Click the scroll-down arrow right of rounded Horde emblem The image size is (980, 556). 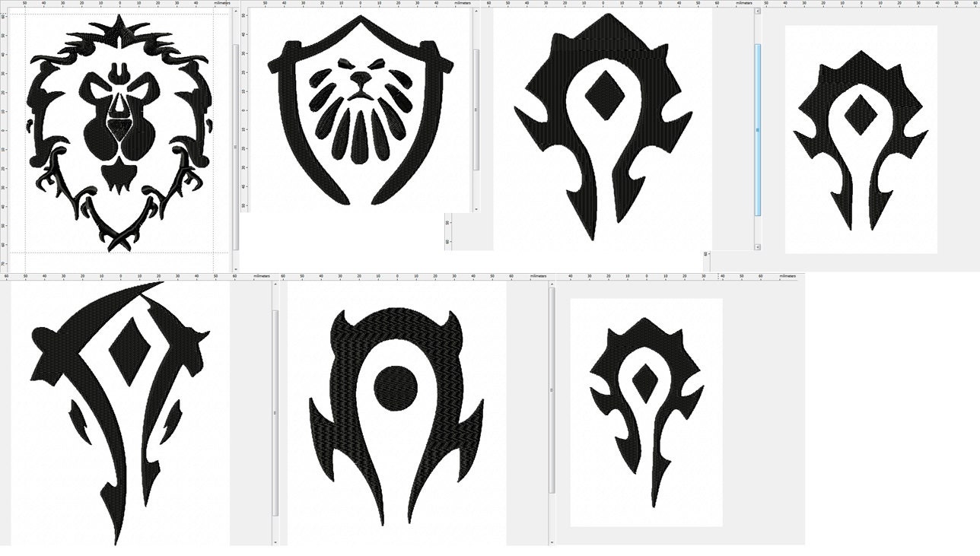[x=552, y=542]
